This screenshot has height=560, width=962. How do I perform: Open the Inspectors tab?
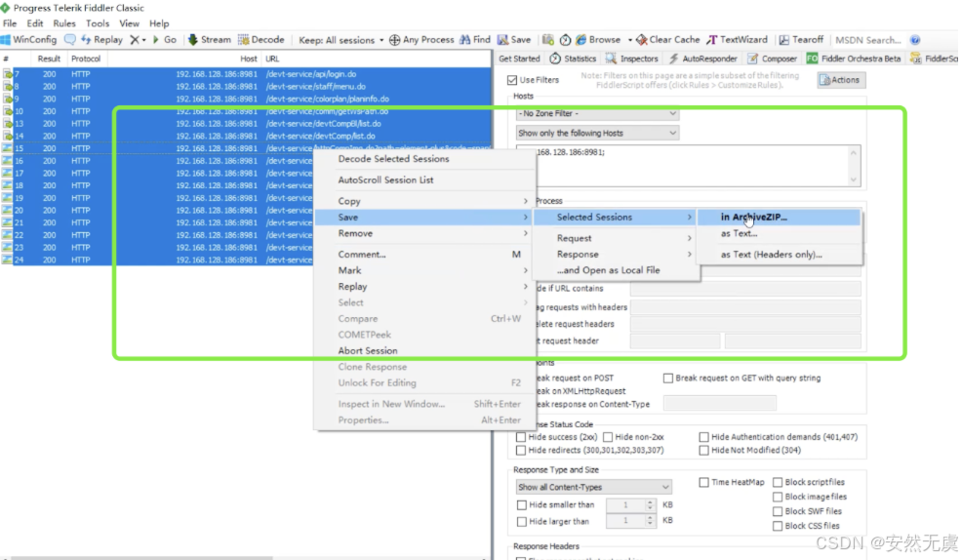coord(632,59)
